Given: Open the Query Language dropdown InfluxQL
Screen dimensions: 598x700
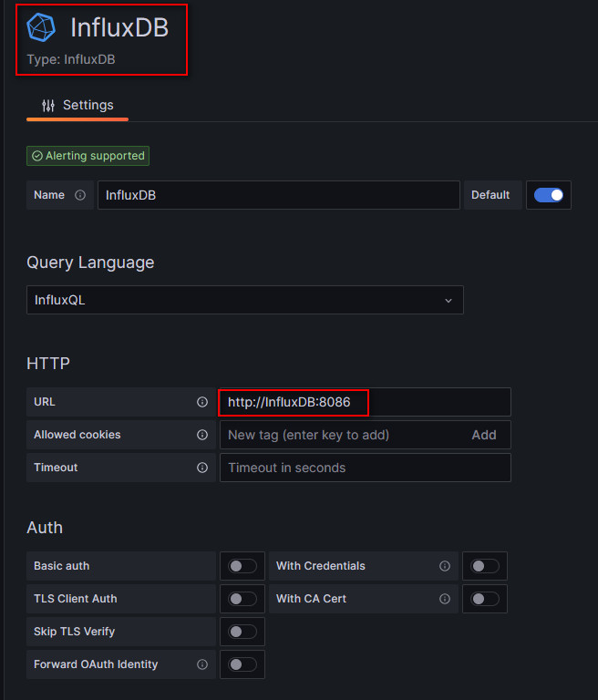Looking at the screenshot, I should [x=244, y=300].
